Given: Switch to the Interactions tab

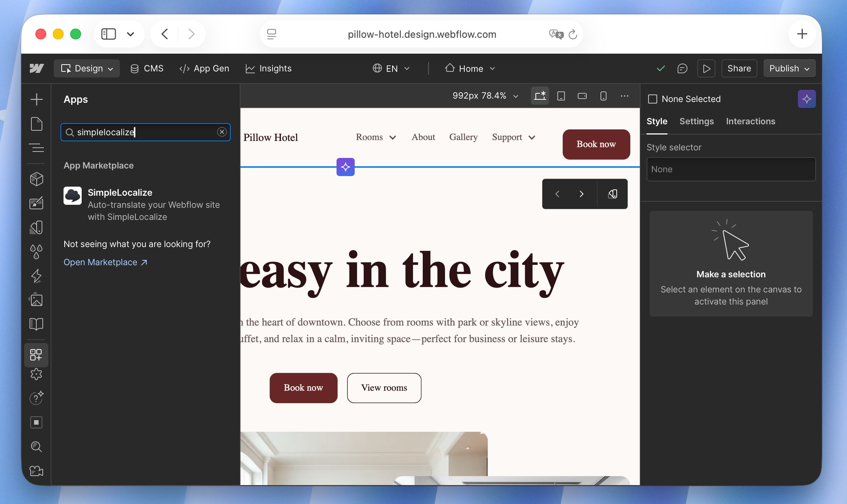Looking at the screenshot, I should [x=751, y=121].
